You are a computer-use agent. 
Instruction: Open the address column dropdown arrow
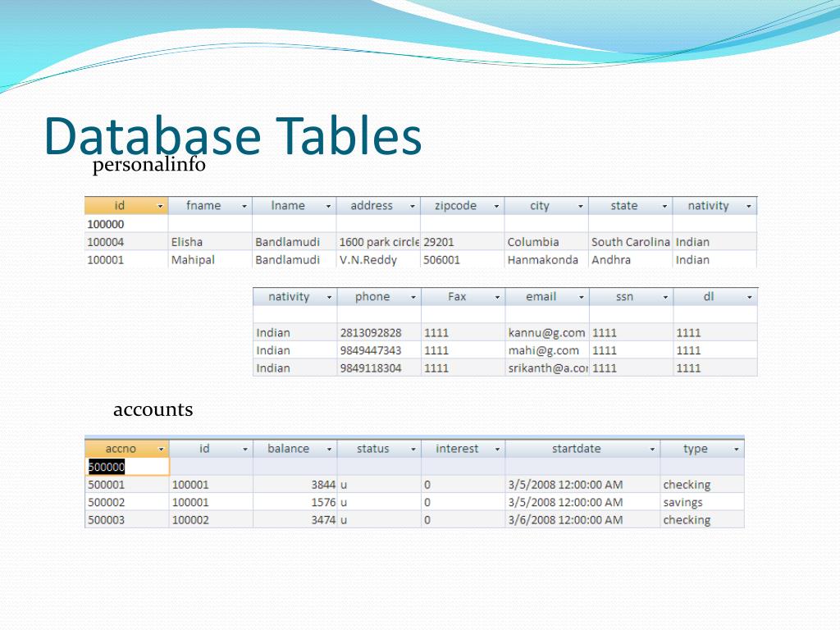[x=413, y=206]
